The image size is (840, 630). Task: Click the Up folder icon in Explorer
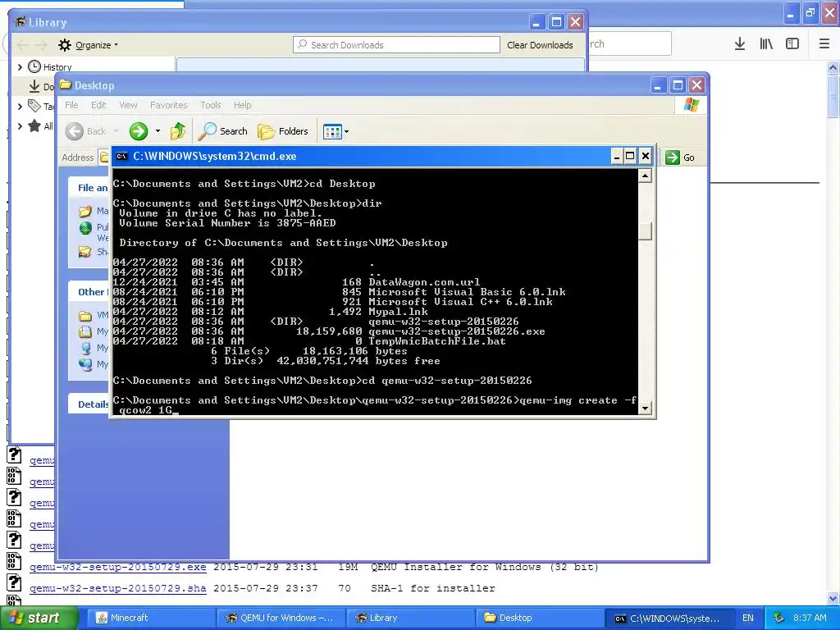pyautogui.click(x=178, y=131)
